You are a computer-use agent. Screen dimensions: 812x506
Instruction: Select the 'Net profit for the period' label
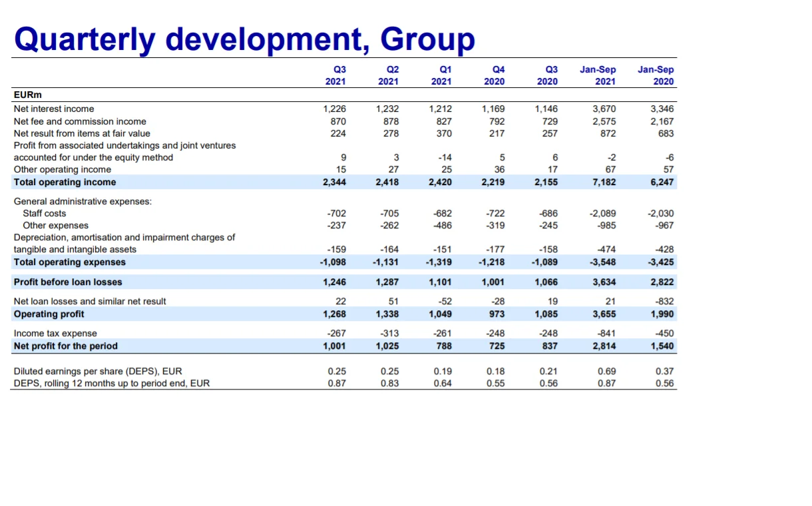(65, 346)
